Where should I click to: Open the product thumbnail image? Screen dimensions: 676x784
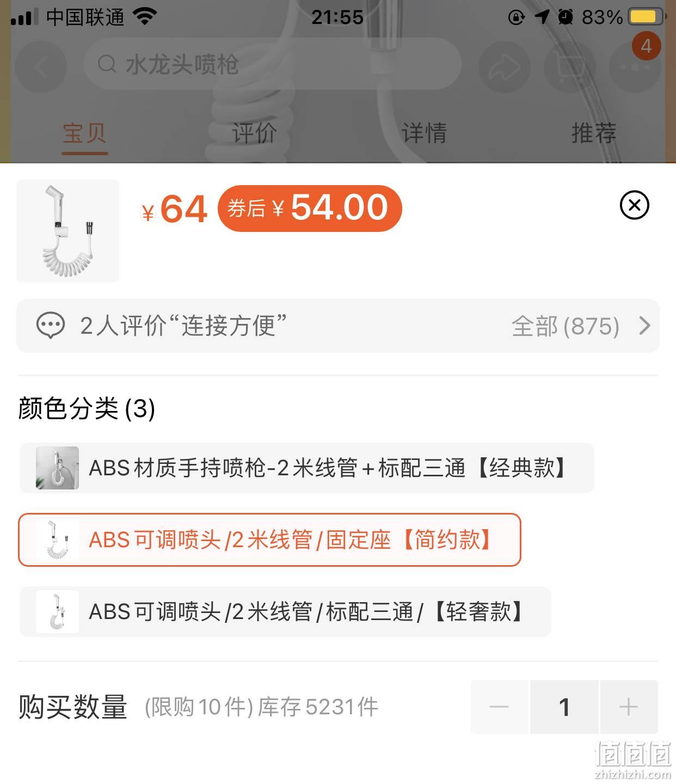pos(67,231)
